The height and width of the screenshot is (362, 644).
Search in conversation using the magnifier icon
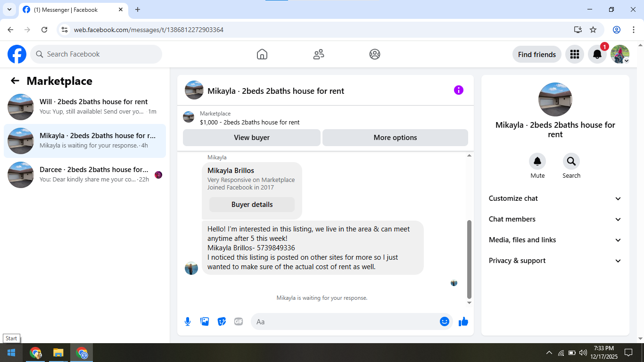[571, 162]
